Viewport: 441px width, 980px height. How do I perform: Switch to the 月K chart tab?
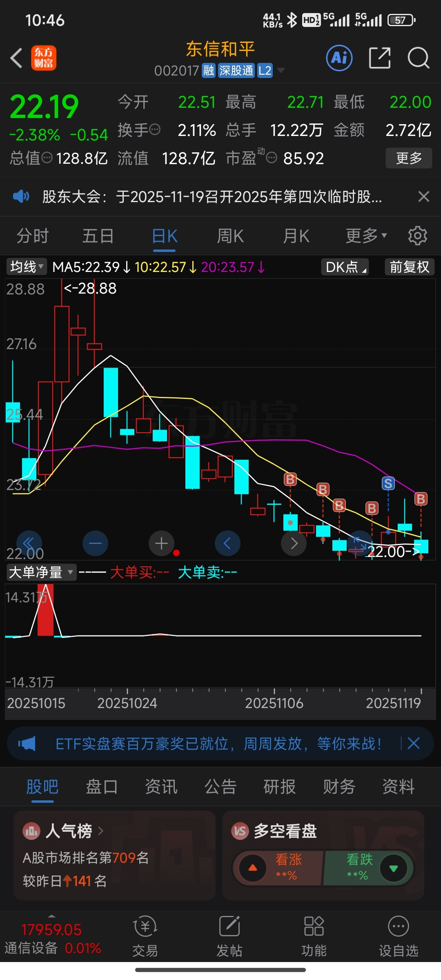[x=296, y=236]
